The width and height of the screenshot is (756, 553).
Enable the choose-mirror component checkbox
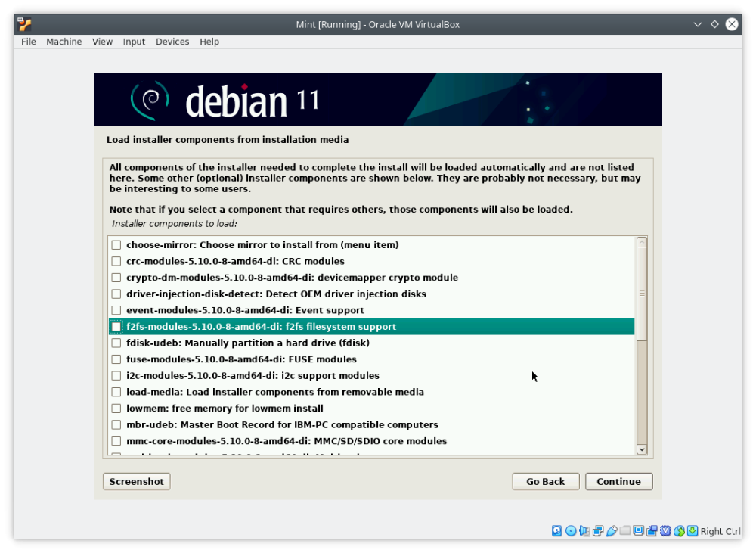pos(116,245)
